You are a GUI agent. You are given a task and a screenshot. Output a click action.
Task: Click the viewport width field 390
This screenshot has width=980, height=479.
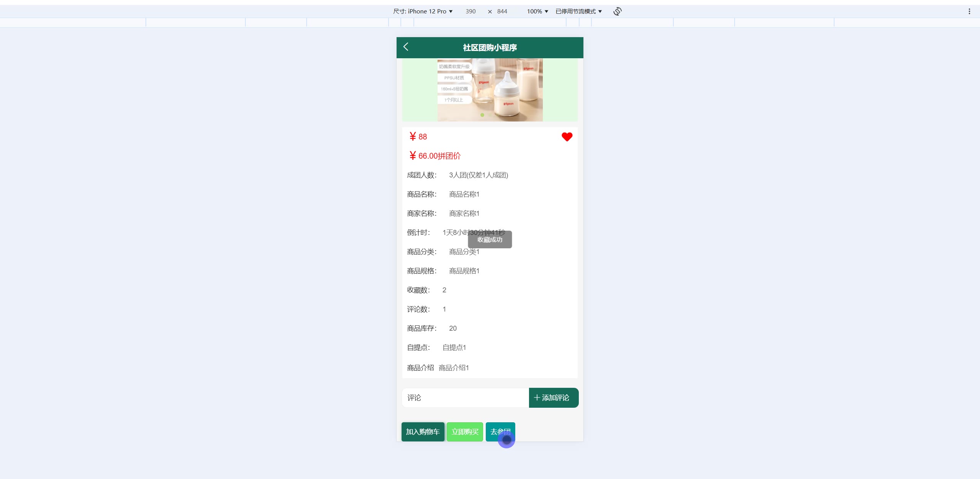point(470,11)
